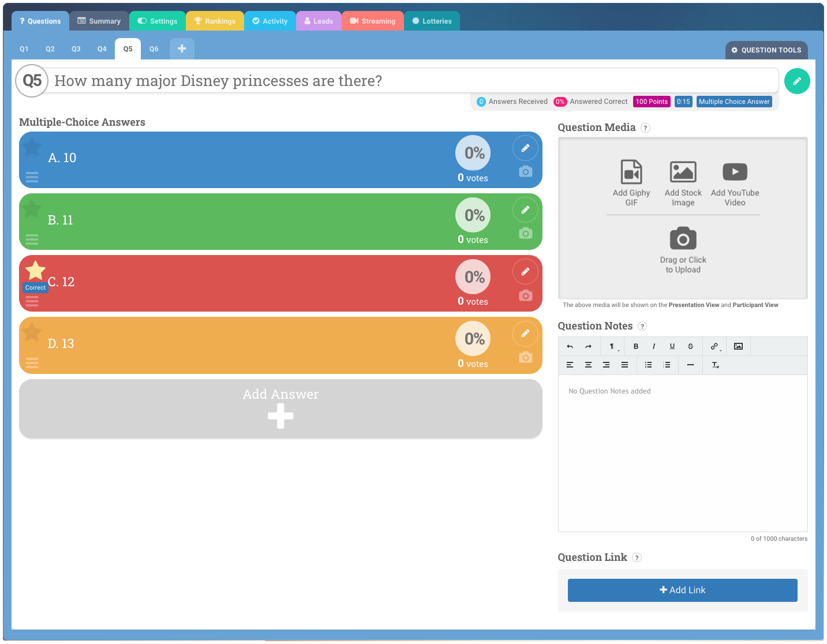Open the Settings tab

[x=158, y=21]
